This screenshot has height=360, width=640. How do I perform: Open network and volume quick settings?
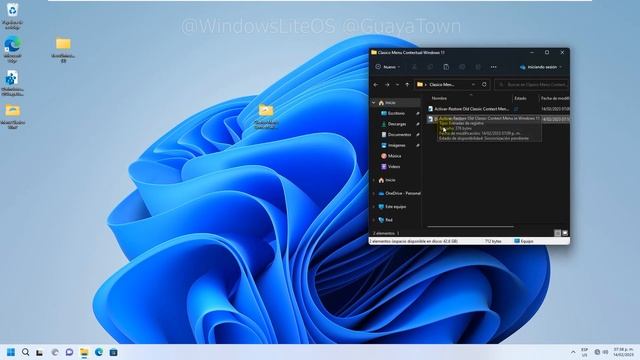click(601, 352)
